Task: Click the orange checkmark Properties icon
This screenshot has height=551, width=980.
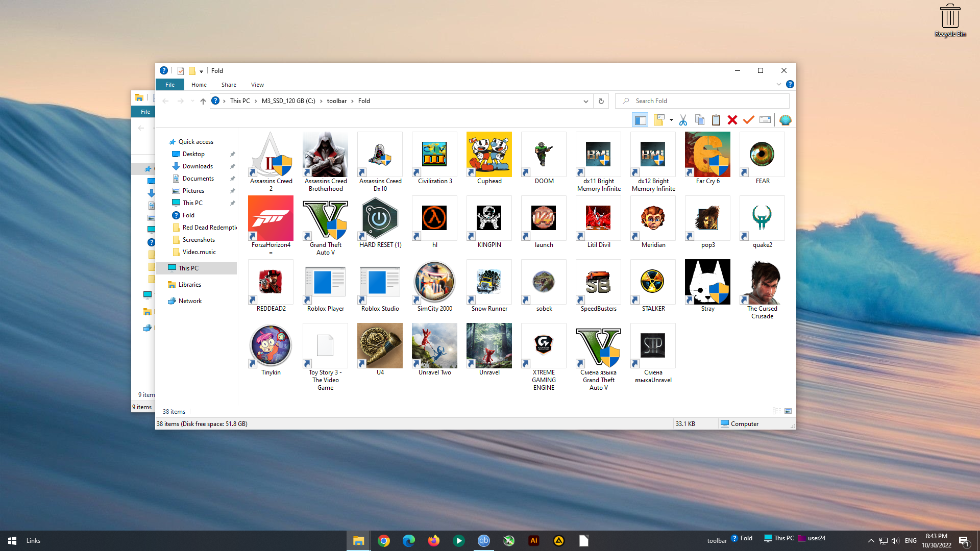Action: (749, 120)
